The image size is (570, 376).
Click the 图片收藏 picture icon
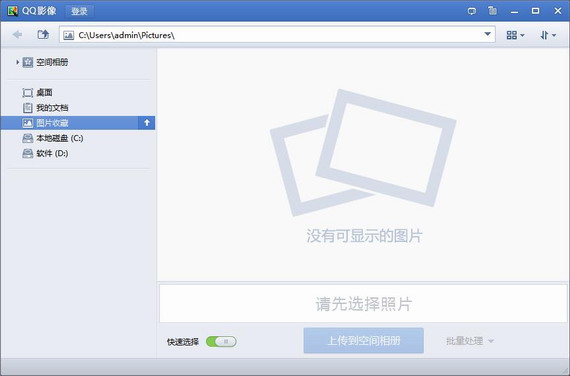(x=28, y=123)
